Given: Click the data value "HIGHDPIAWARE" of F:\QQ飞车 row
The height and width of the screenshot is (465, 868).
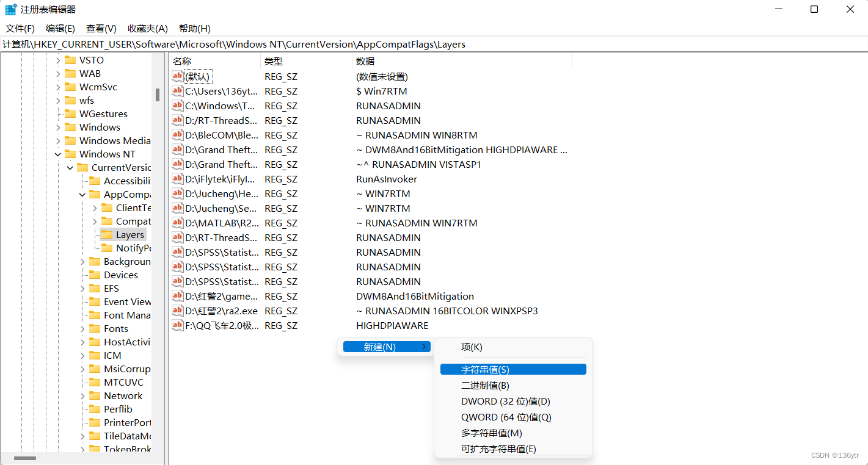Looking at the screenshot, I should pyautogui.click(x=392, y=325).
